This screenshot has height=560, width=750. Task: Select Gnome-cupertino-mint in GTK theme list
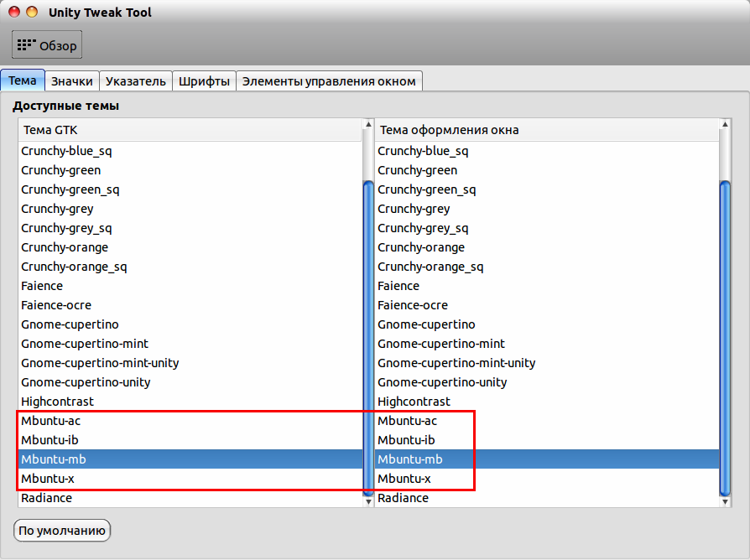pos(190,344)
